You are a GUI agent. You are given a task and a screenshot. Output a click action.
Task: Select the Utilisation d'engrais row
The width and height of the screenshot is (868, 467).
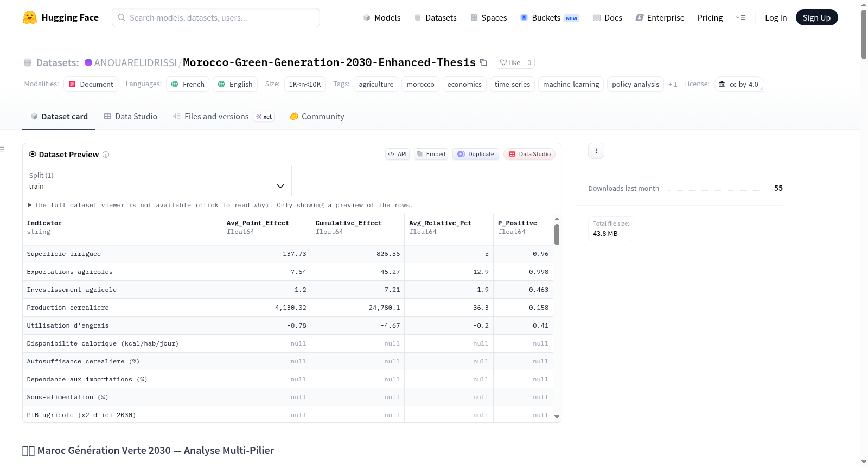(288, 325)
